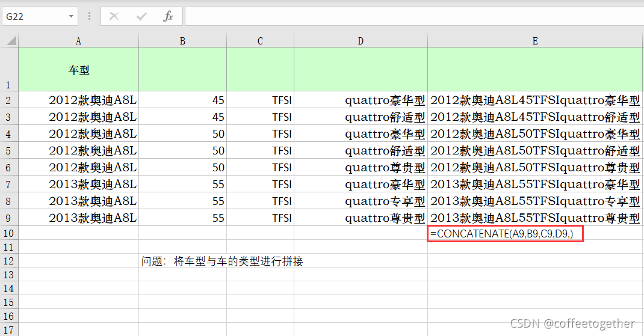
Task: Click cell C9 containing TFSI
Action: click(x=261, y=218)
